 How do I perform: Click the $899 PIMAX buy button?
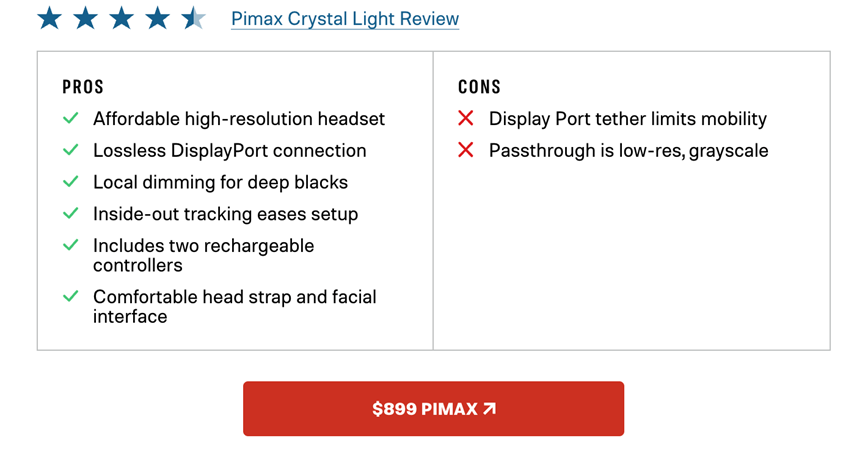tap(433, 408)
